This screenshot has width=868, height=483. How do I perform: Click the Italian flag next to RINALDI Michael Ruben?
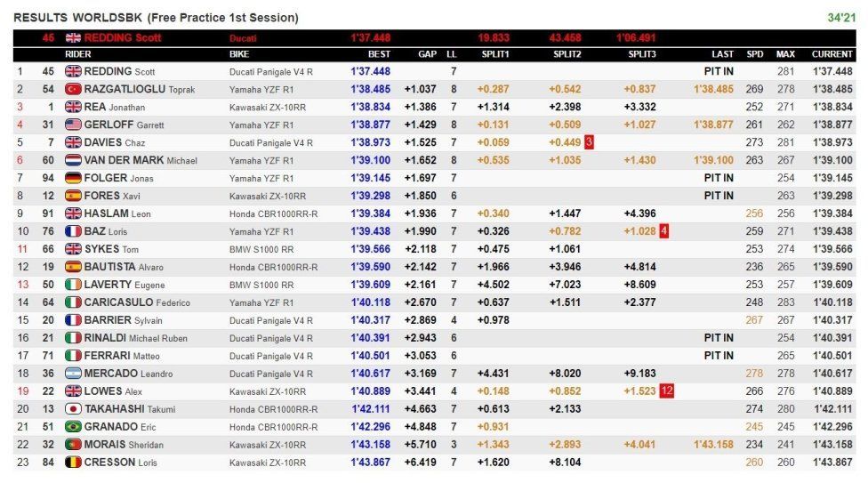coord(73,337)
